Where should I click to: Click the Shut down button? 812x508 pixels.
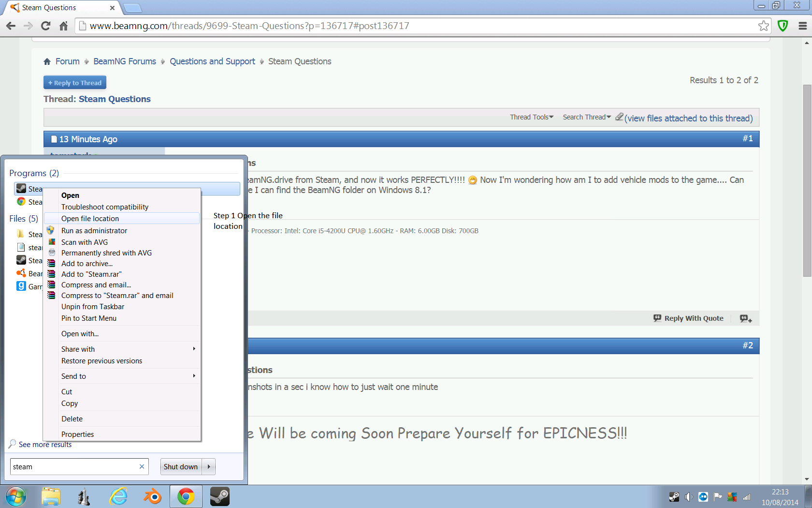181,466
